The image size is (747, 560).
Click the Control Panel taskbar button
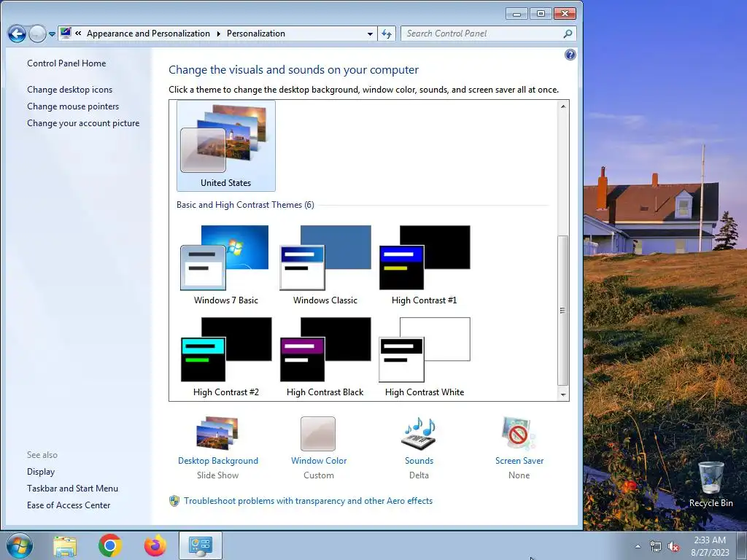201,545
